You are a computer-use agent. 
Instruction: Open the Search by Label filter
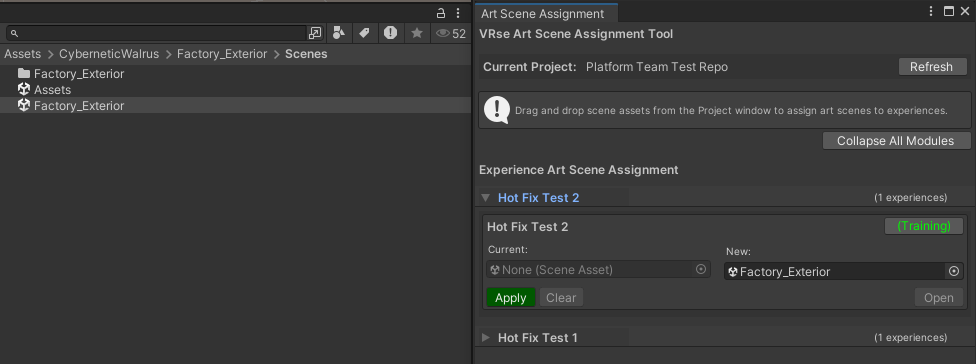click(x=365, y=34)
